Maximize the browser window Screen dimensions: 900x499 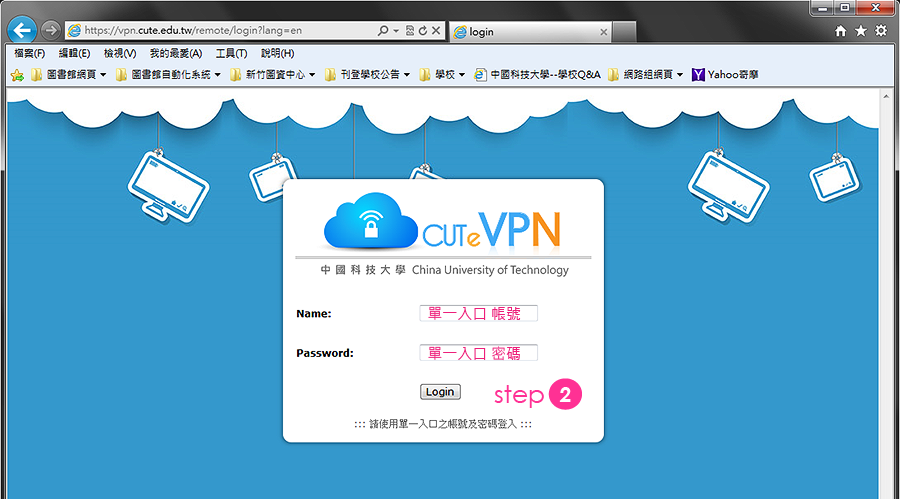pos(844,7)
